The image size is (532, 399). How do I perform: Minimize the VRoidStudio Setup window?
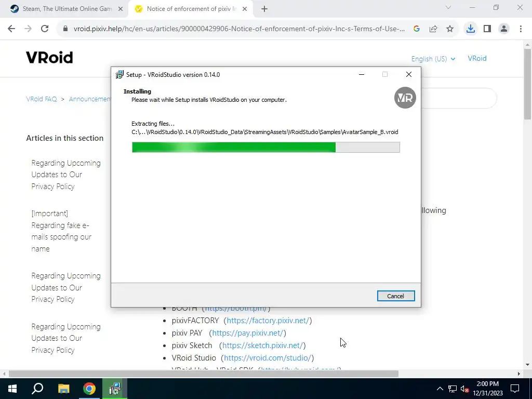[x=362, y=75]
